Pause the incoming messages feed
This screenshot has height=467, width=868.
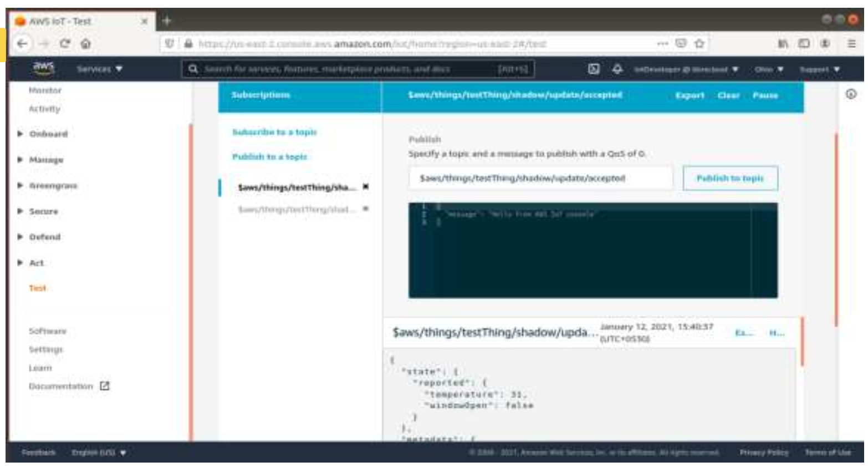coord(764,95)
